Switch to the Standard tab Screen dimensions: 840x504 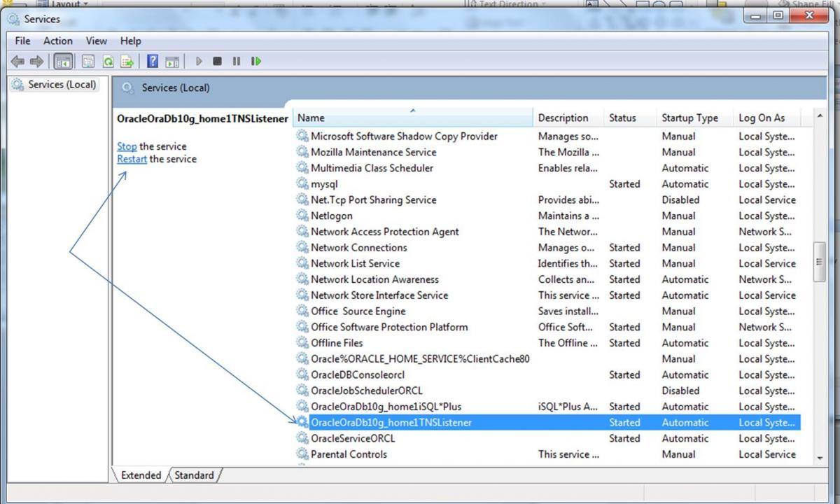(194, 475)
